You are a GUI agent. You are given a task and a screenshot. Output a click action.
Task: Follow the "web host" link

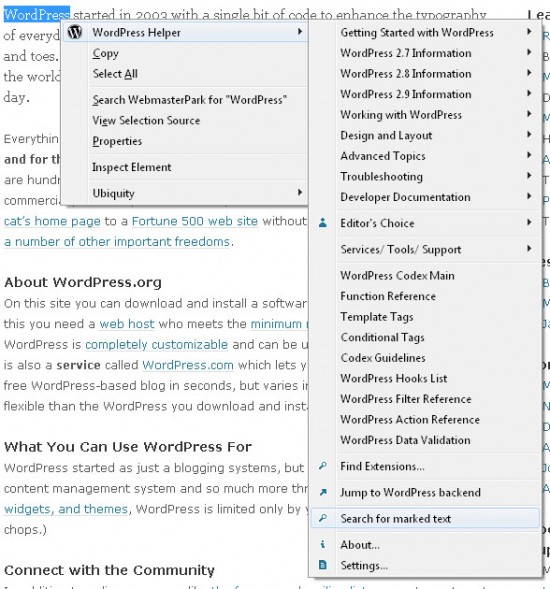point(127,324)
